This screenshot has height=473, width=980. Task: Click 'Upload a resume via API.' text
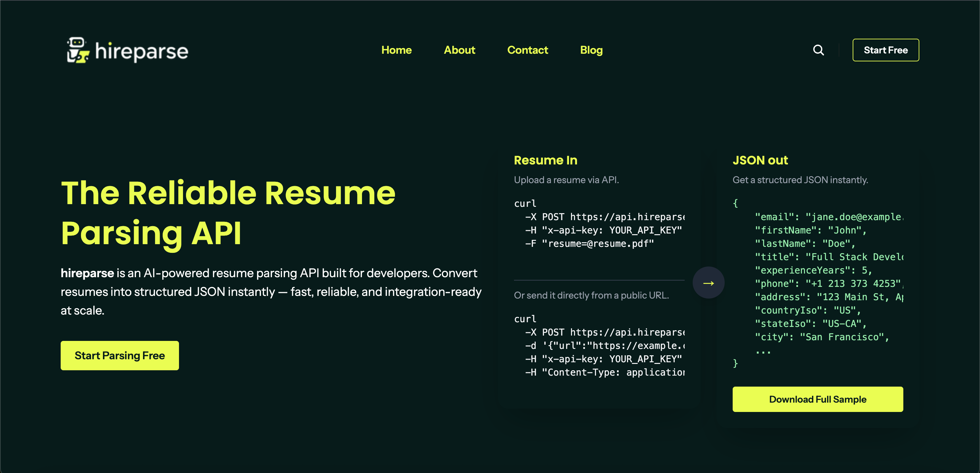tap(566, 180)
